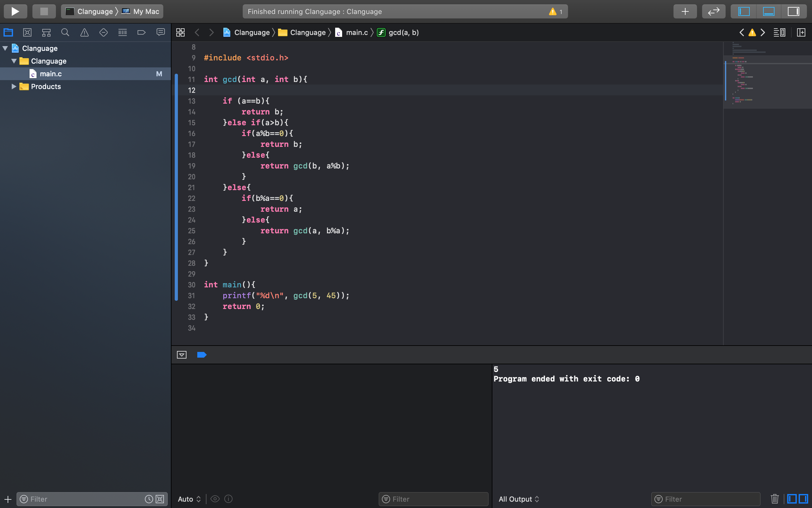Click the Library plus button

pos(685,11)
